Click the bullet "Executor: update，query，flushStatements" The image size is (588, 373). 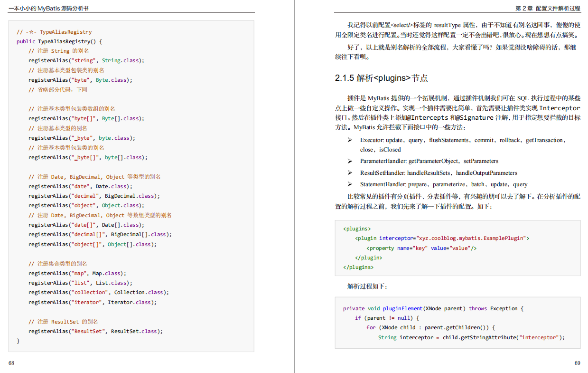(x=463, y=145)
